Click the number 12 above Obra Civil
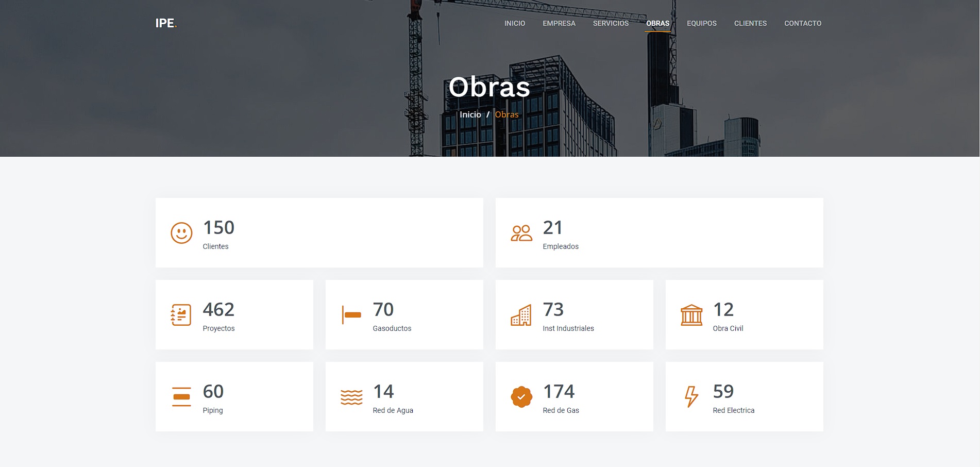The width and height of the screenshot is (980, 467). point(723,310)
